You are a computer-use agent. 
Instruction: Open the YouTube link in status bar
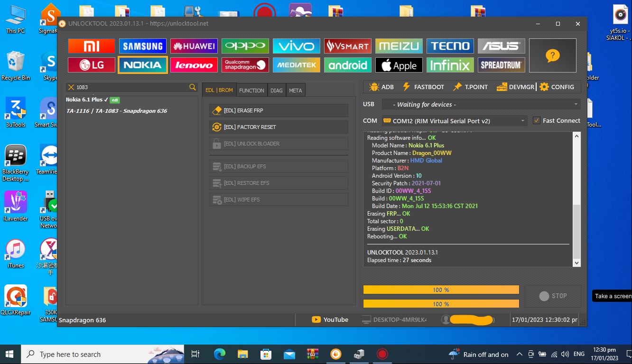pos(330,320)
